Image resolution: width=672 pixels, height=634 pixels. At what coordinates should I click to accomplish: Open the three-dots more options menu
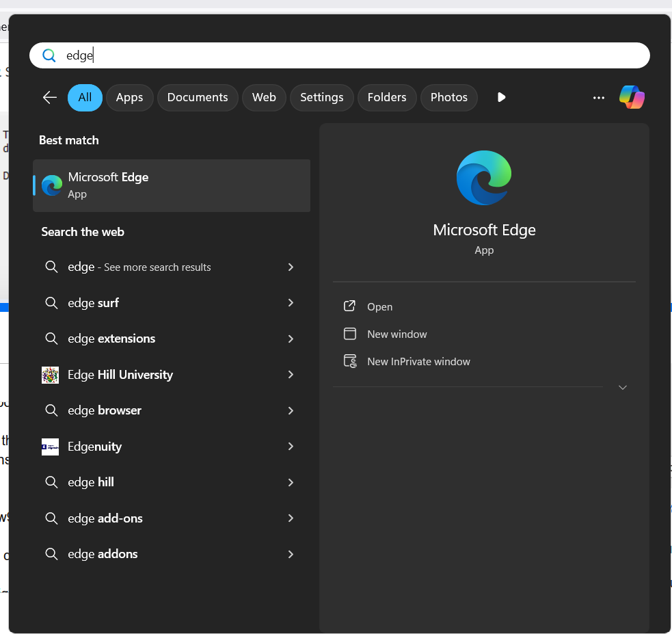pyautogui.click(x=599, y=98)
